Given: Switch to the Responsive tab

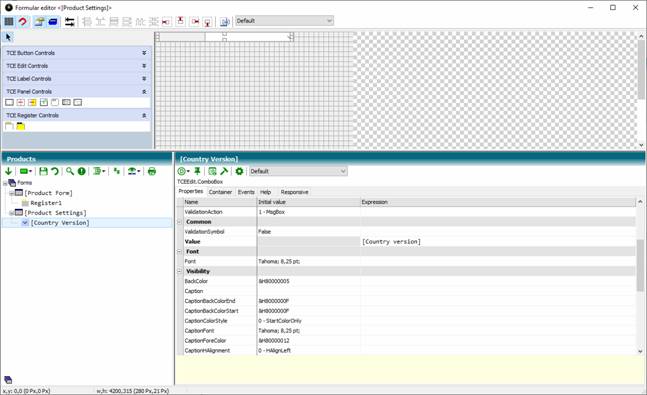Looking at the screenshot, I should click(294, 192).
